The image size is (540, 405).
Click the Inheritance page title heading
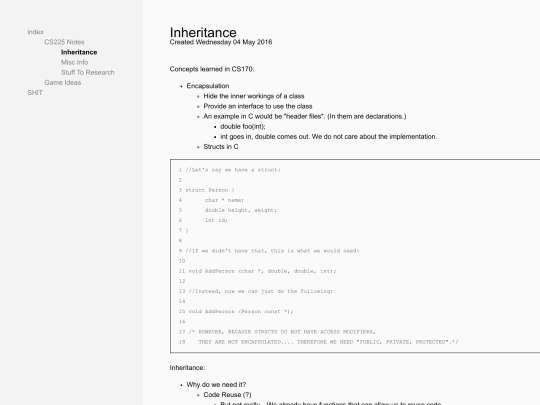(x=203, y=33)
